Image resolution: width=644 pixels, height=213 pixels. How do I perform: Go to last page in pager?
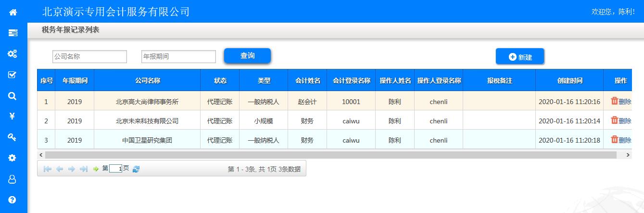pyautogui.click(x=84, y=169)
